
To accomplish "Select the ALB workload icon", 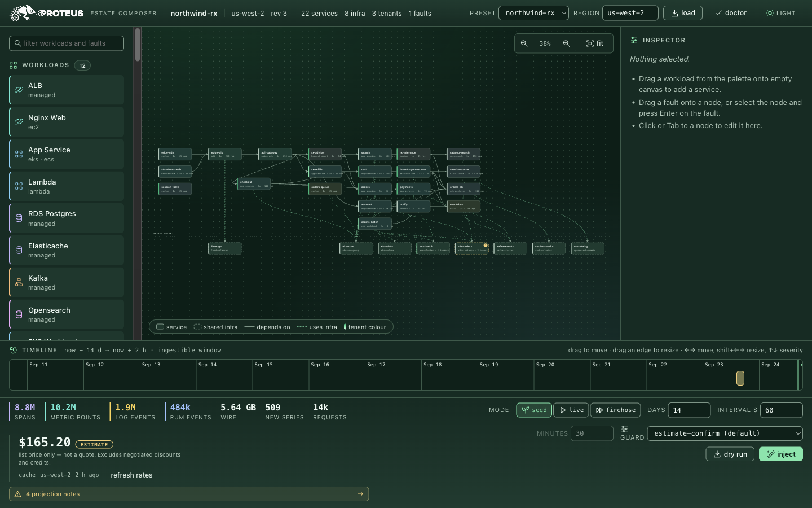I will [x=19, y=90].
